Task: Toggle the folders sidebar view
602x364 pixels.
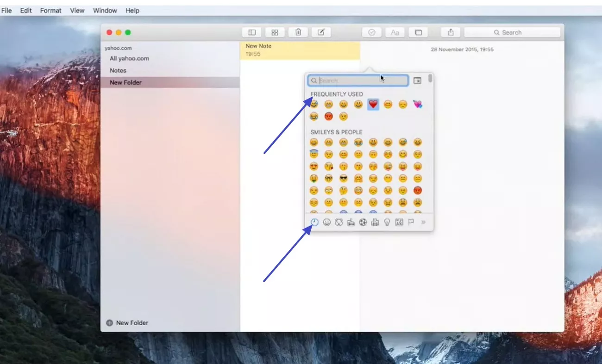Action: pos(251,32)
